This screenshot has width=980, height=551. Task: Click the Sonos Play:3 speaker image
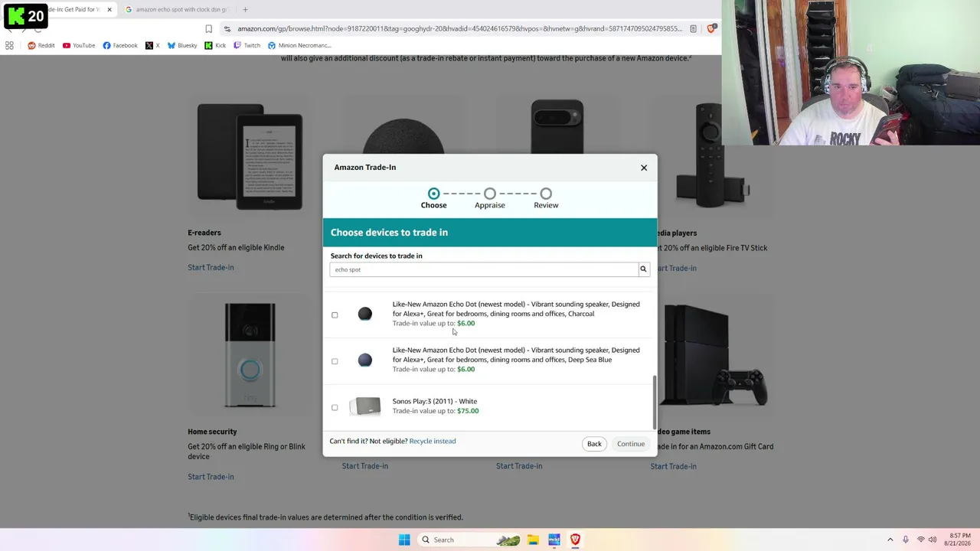(x=365, y=406)
